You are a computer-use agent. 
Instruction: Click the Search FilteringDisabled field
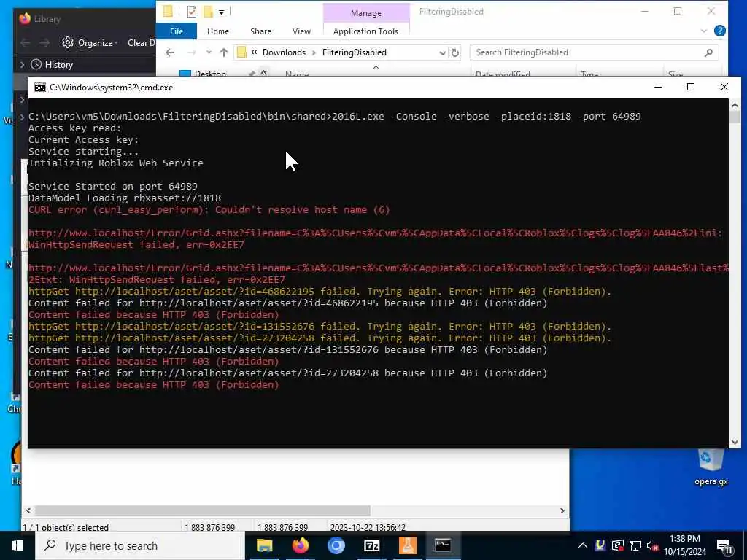pyautogui.click(x=594, y=52)
